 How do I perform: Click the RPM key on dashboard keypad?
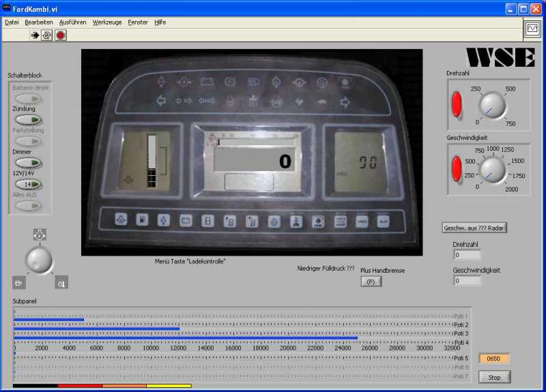pos(318,222)
